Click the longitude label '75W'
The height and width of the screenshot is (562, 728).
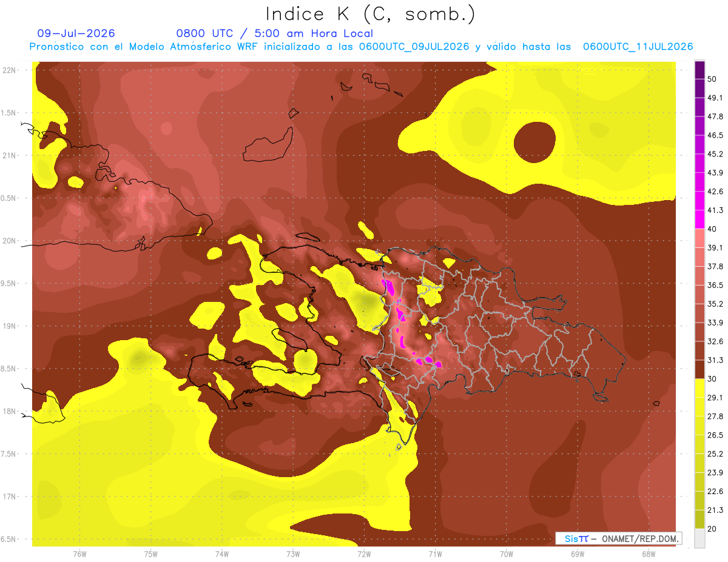(151, 554)
